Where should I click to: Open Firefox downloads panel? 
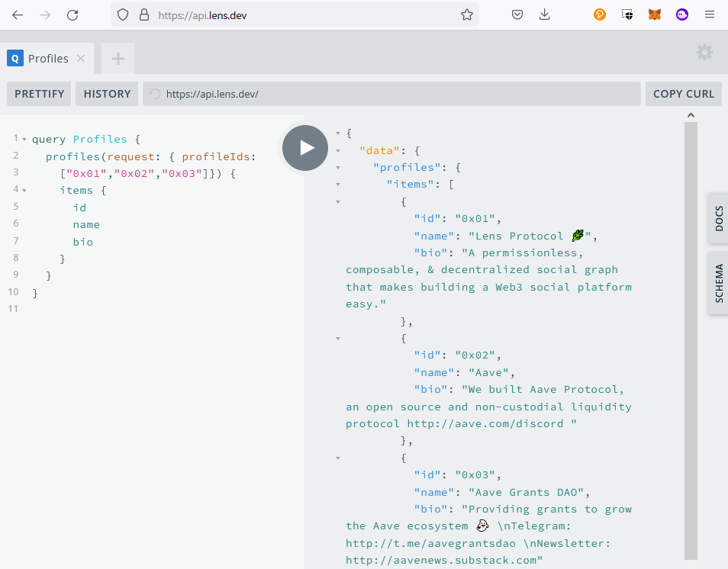(x=545, y=14)
